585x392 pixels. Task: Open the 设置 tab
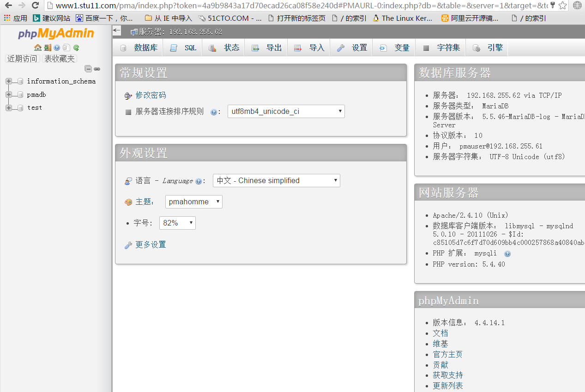tap(351, 48)
